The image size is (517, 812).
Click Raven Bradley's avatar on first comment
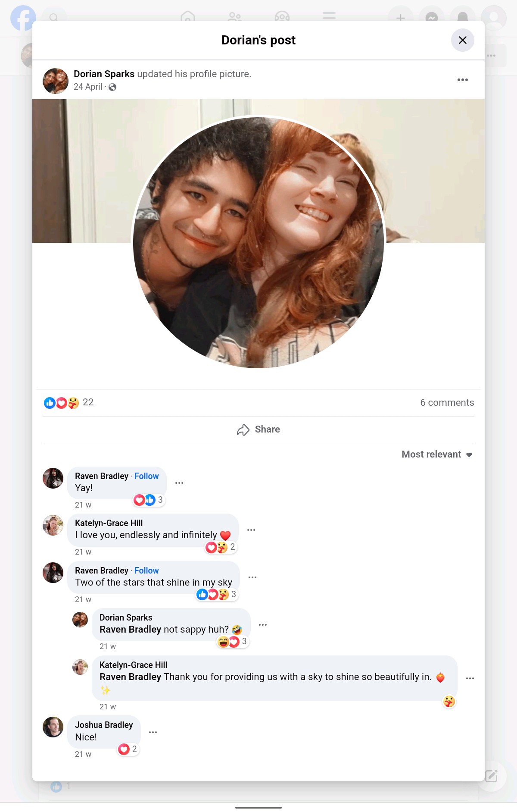coord(53,478)
